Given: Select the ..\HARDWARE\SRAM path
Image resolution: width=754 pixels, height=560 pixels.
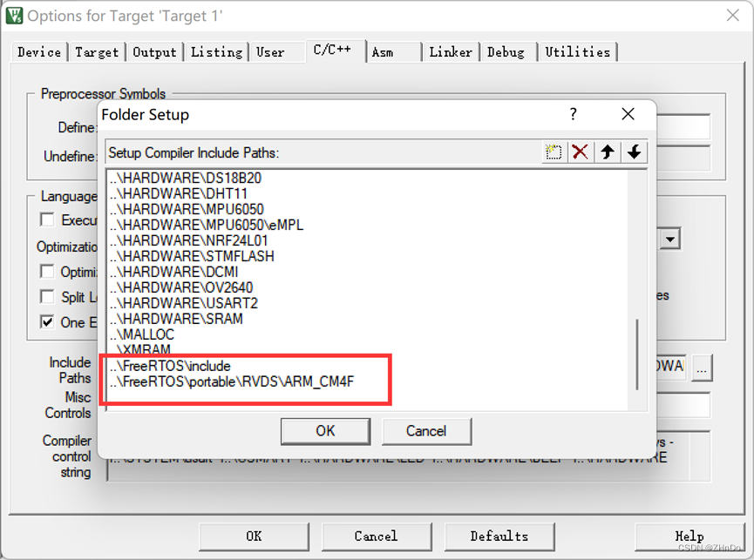Looking at the screenshot, I should pyautogui.click(x=176, y=319).
